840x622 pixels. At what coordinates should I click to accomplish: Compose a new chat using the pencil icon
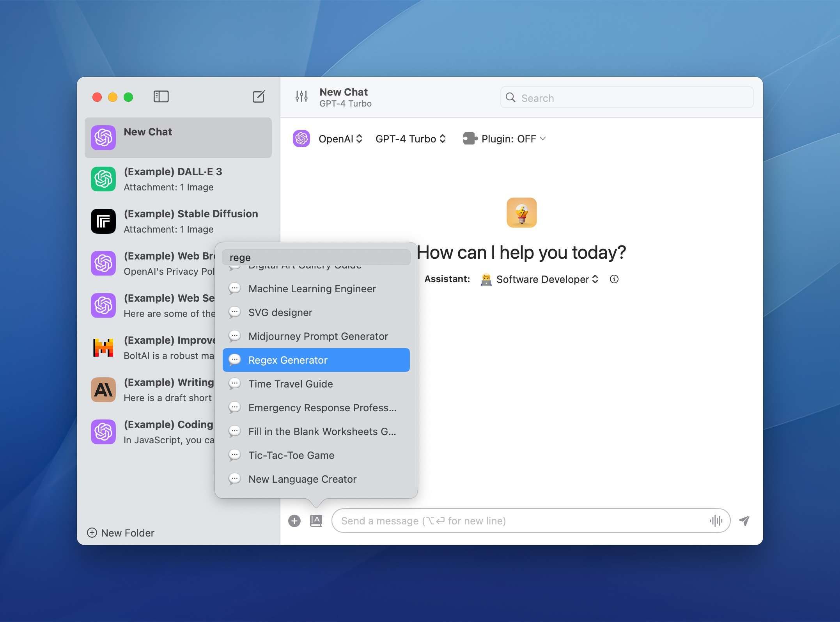click(259, 96)
